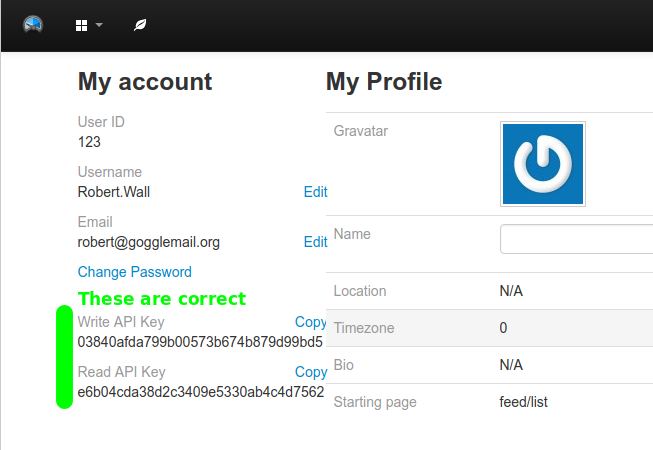
Task: Copy the Write API Key
Action: [310, 322]
